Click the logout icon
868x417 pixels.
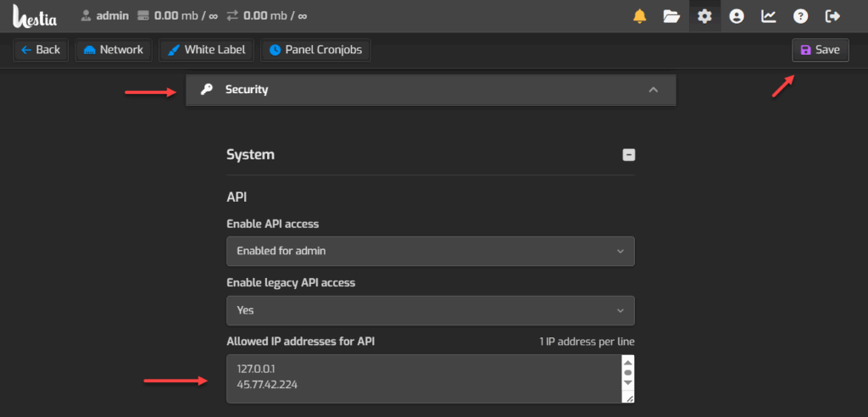click(x=832, y=16)
